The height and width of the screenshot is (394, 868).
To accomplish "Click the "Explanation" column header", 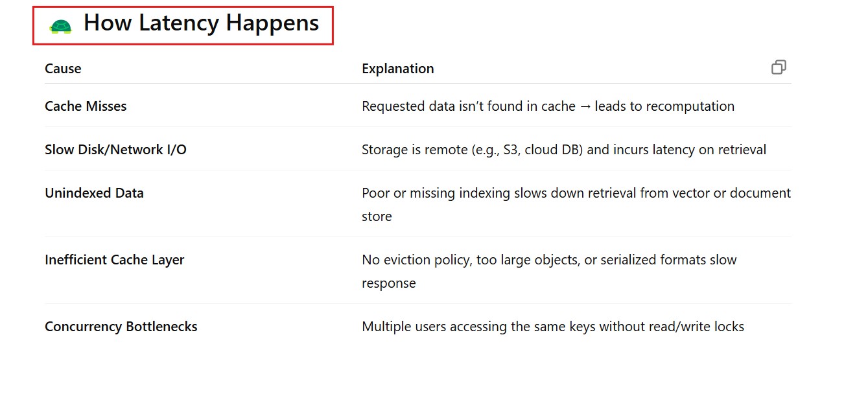I will (397, 69).
